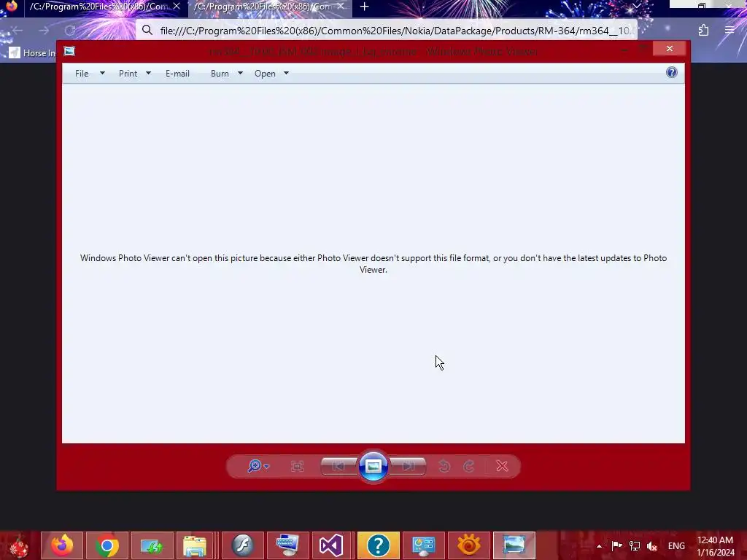Launch Visual Studio from the taskbar
The width and height of the screenshot is (747, 560).
[x=330, y=545]
